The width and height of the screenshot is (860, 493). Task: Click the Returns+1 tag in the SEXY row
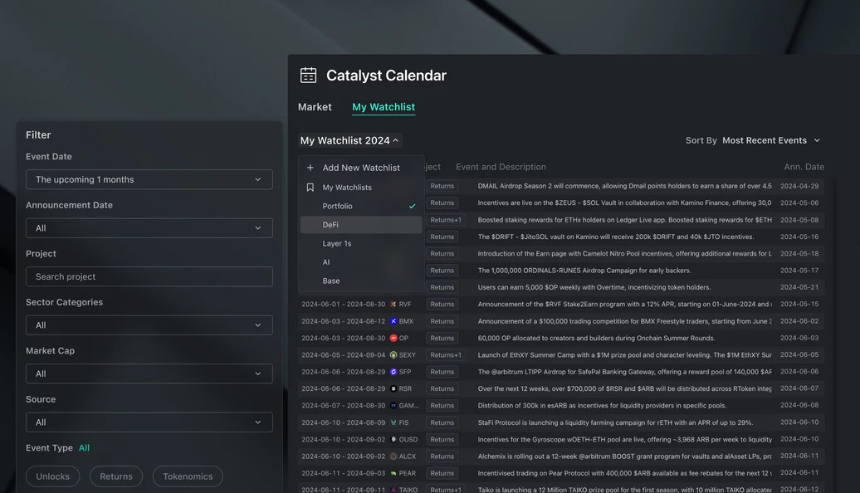446,355
